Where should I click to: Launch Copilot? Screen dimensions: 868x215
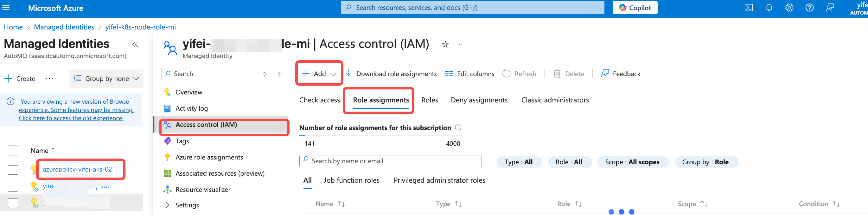point(635,8)
